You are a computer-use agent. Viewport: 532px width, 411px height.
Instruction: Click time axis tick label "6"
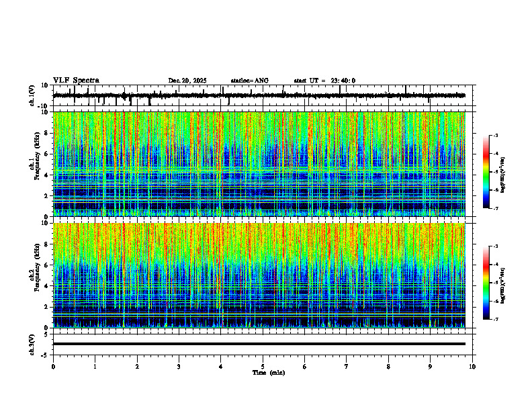(x=305, y=367)
